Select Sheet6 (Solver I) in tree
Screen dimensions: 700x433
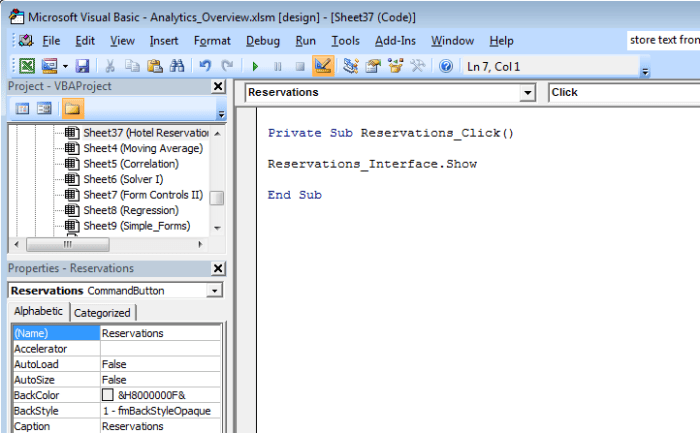click(123, 179)
